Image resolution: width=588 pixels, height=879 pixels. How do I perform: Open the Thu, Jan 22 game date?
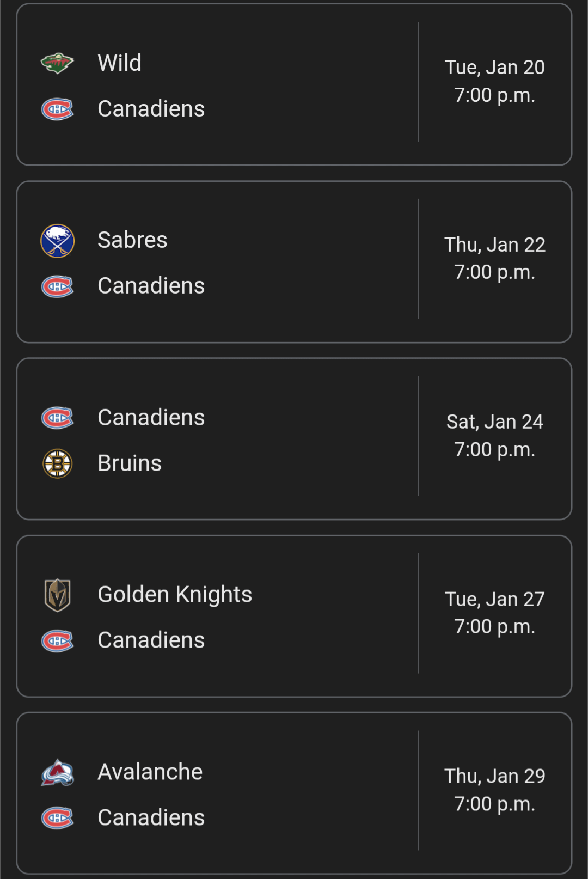tap(494, 245)
